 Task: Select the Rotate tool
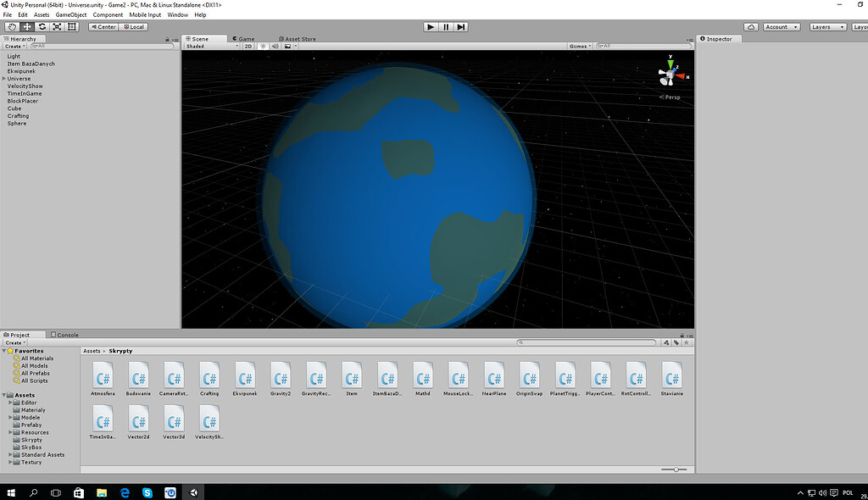42,26
